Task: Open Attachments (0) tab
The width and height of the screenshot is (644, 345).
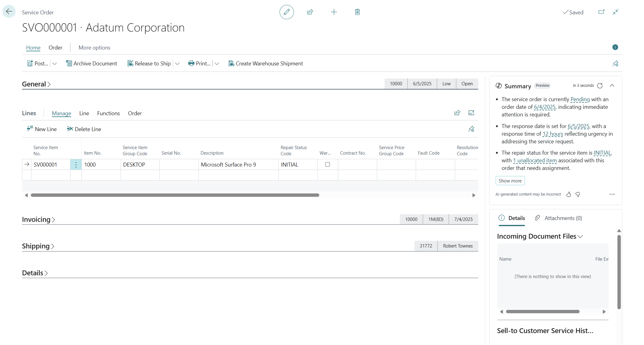Action: (x=559, y=218)
